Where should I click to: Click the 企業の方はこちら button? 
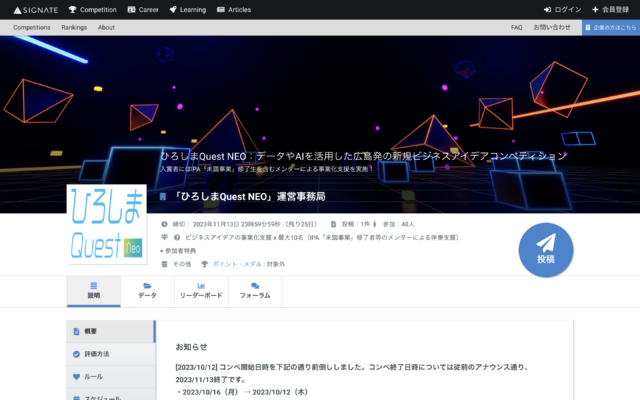(611, 27)
